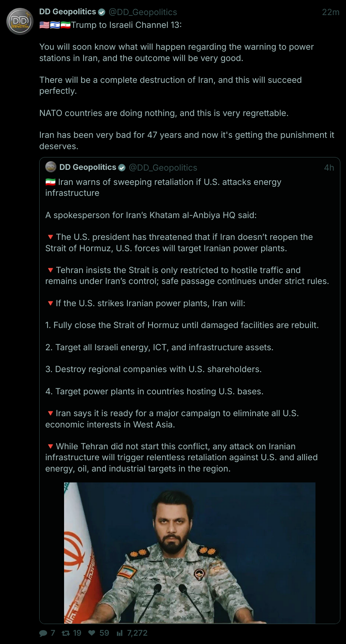The image size is (346, 644).
Task: Click the 19 reposts count
Action: coord(77,633)
